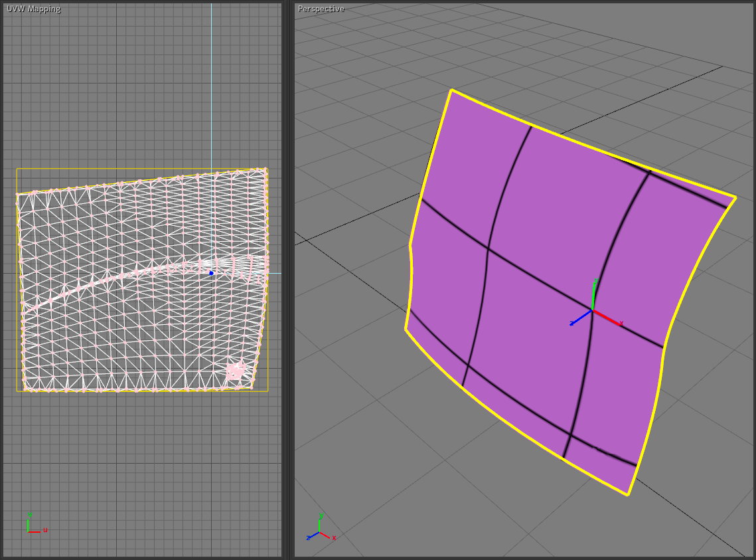Click the transform gizmo center point

pos(593,310)
